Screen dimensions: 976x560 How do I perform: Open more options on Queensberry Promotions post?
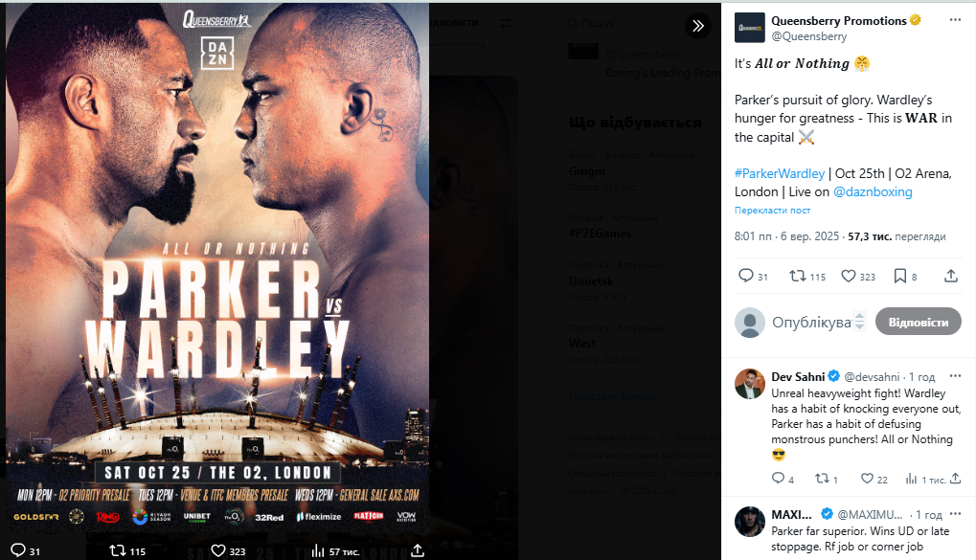click(x=955, y=20)
